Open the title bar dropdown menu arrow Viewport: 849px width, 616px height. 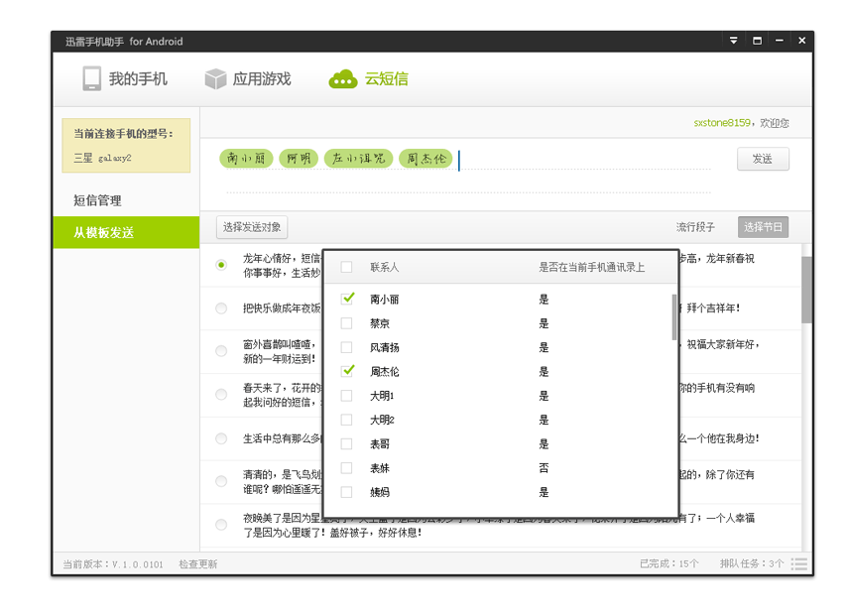point(734,41)
